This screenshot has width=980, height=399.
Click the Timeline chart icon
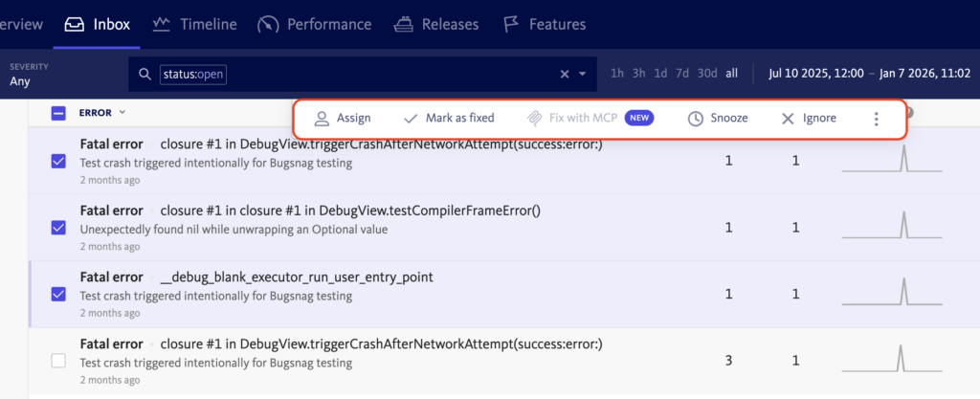pyautogui.click(x=162, y=24)
